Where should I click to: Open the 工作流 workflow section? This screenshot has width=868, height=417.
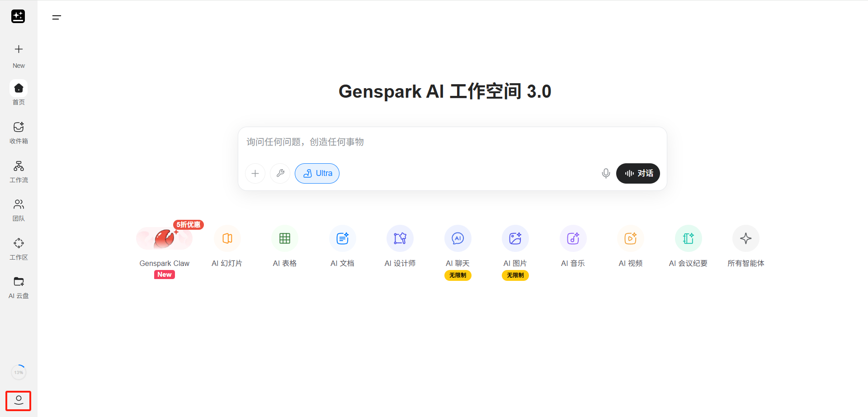[x=19, y=171]
